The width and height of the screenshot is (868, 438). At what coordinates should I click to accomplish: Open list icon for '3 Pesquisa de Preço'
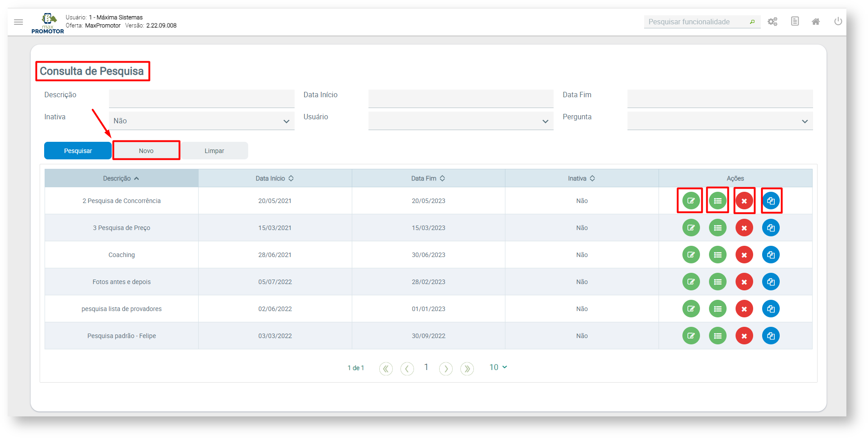(x=718, y=228)
